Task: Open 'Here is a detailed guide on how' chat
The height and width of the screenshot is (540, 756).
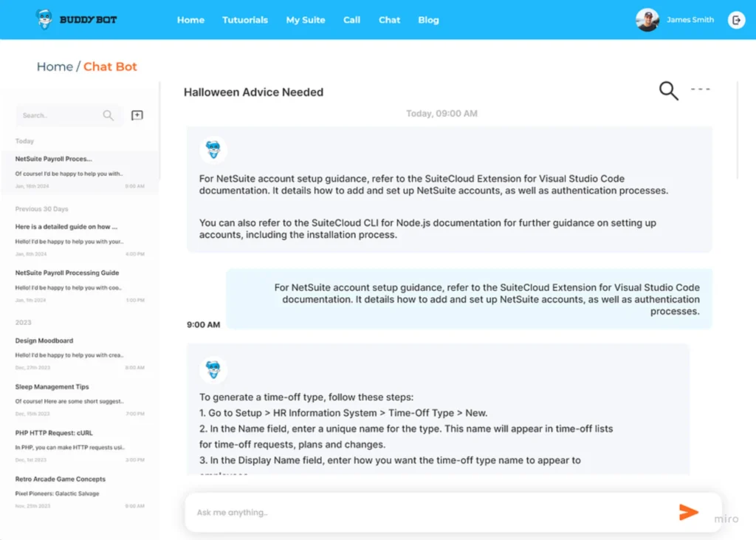Action: click(x=80, y=240)
